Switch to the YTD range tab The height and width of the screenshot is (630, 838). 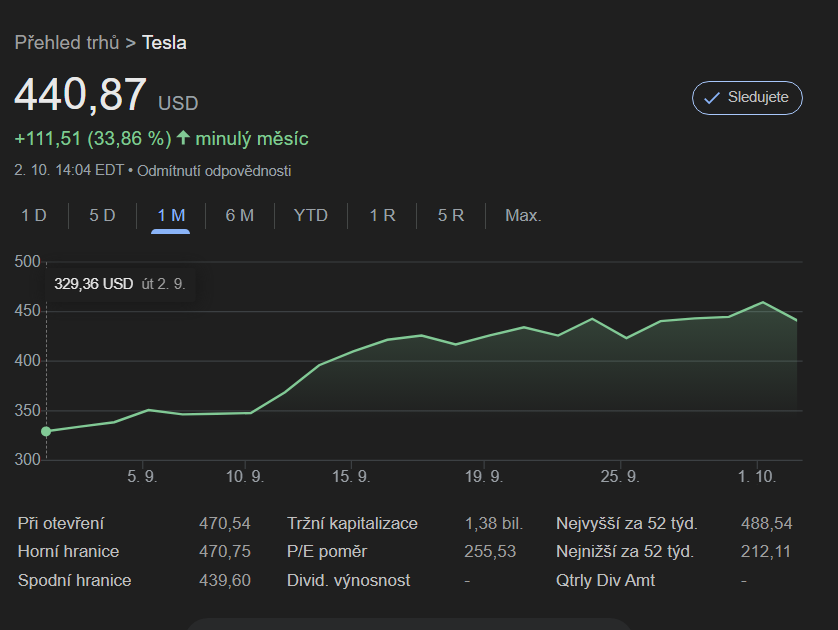[310, 215]
